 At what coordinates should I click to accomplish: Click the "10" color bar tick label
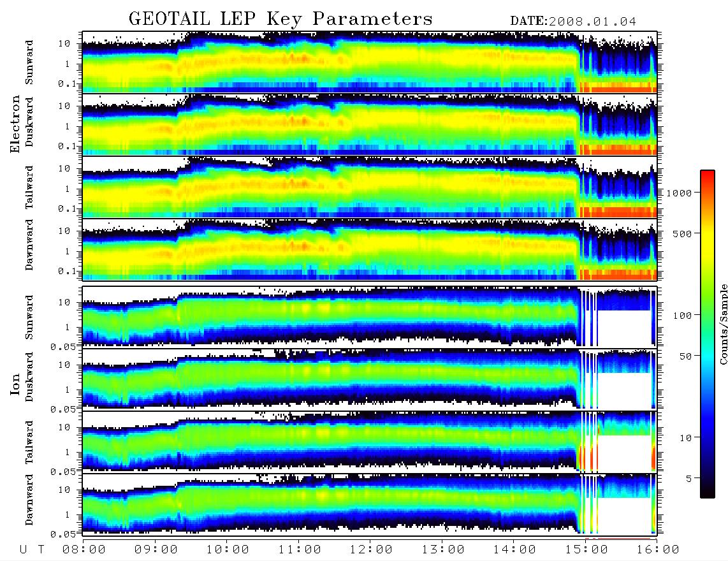[x=685, y=438]
